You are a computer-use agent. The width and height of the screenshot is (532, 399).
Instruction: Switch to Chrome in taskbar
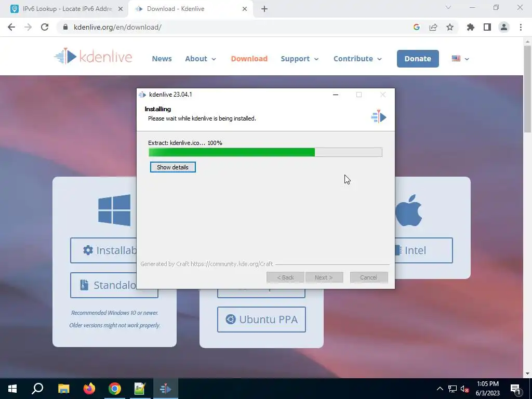[115, 389]
